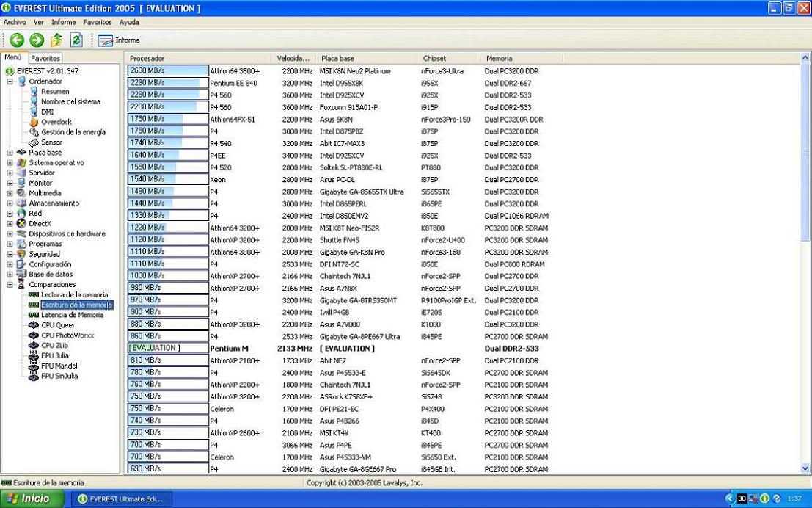
Task: Collapse the Ordenador tree node
Action: tap(10, 81)
